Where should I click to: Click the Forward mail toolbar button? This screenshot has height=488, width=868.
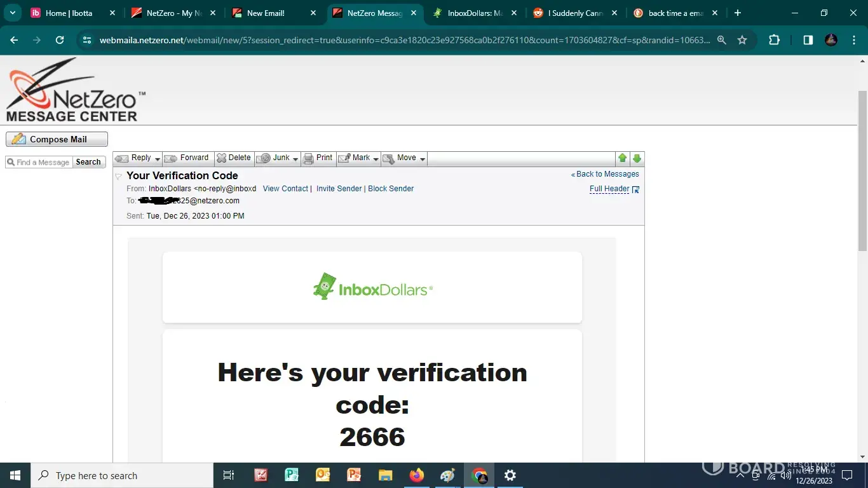click(187, 158)
